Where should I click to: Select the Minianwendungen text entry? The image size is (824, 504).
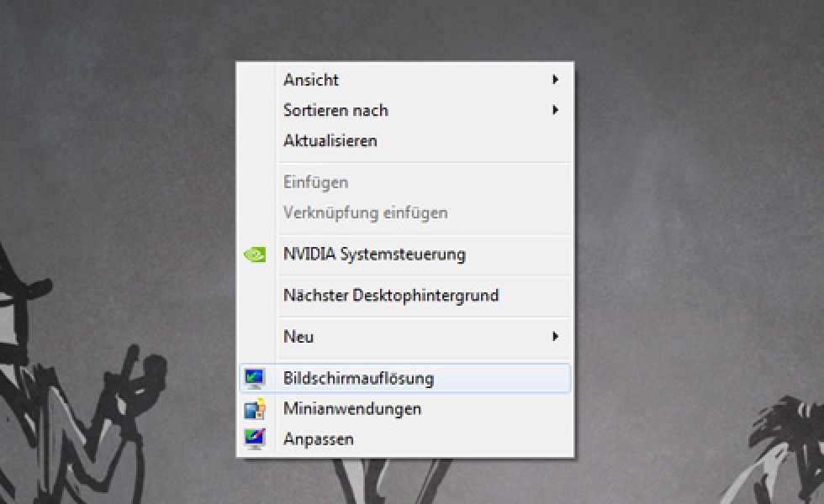pyautogui.click(x=352, y=409)
